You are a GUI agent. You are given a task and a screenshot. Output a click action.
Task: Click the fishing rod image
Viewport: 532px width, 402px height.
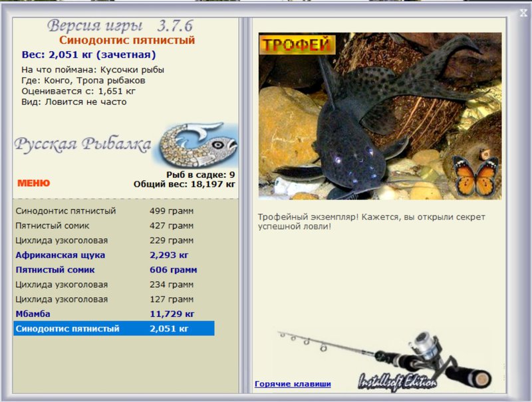tap(385, 360)
